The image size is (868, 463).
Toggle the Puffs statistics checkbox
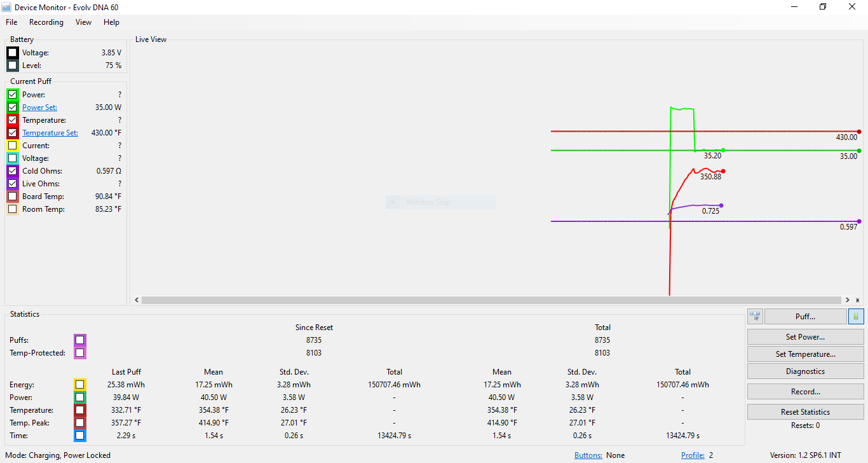pos(79,340)
